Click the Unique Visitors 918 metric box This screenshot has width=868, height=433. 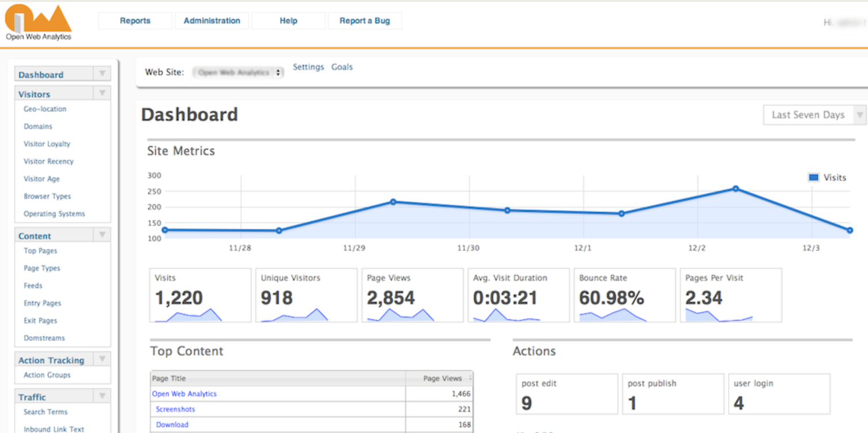coord(306,295)
